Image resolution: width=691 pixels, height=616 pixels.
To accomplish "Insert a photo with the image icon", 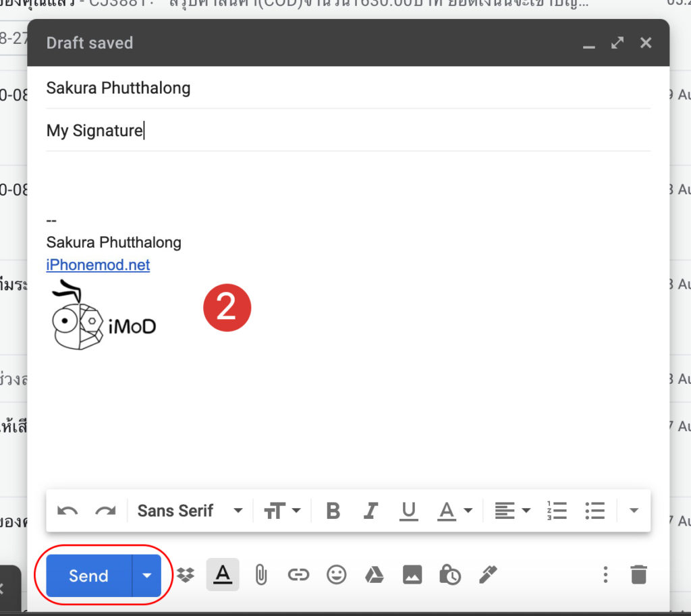I will (412, 575).
